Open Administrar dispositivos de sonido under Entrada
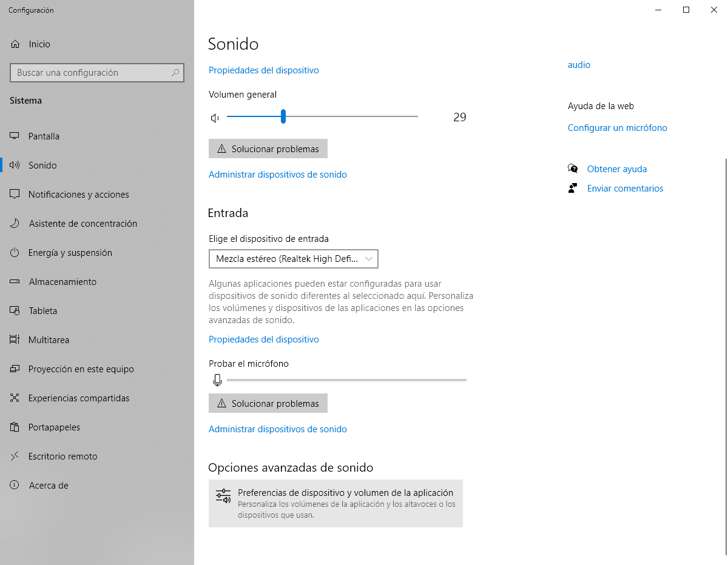 (x=277, y=429)
